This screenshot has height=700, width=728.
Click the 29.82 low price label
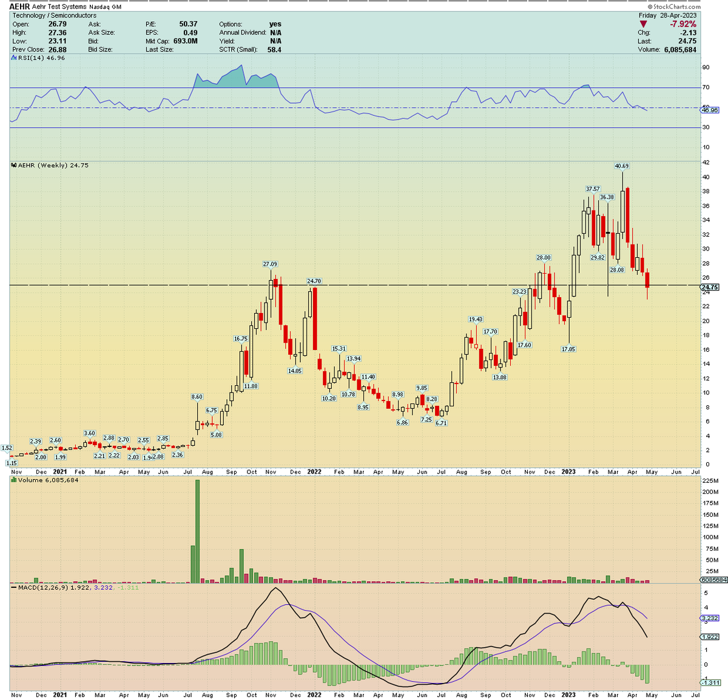pos(598,258)
